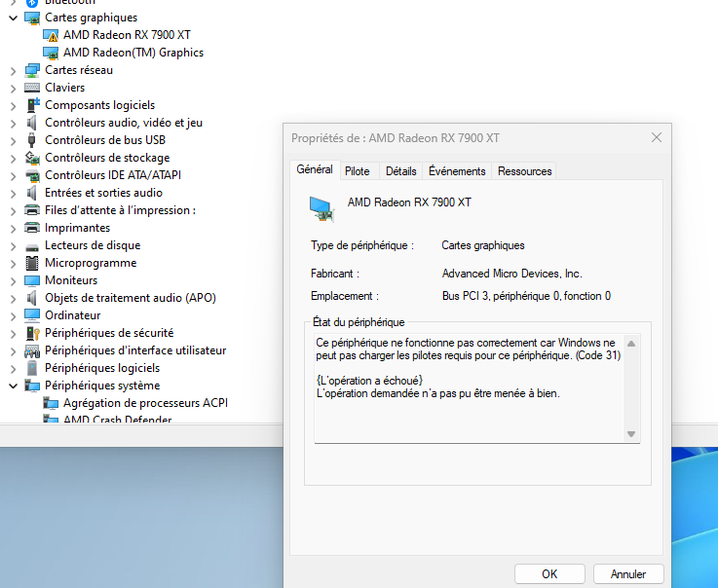This screenshot has height=588, width=718.
Task: Click the Lecteurs de disque drive icon
Action: coord(32,247)
